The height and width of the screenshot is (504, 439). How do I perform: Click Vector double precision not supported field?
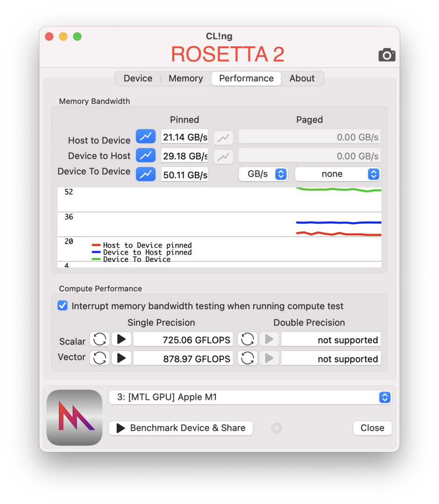(x=331, y=359)
